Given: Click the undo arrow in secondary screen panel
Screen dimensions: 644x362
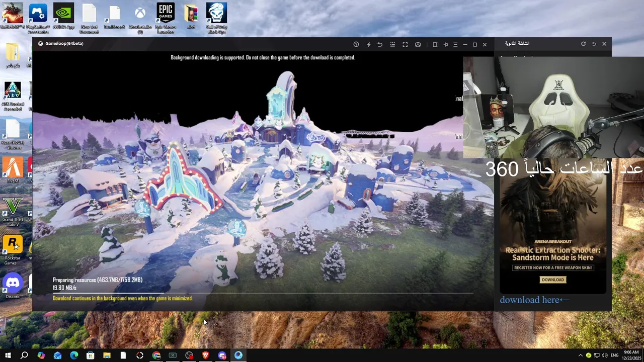Looking at the screenshot, I should coord(594,44).
